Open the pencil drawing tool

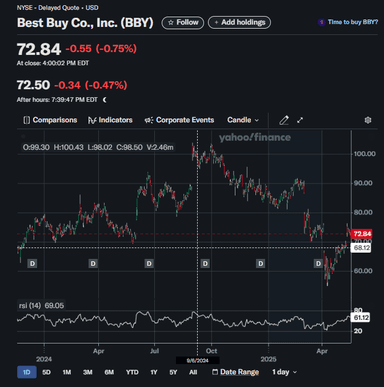pos(284,120)
